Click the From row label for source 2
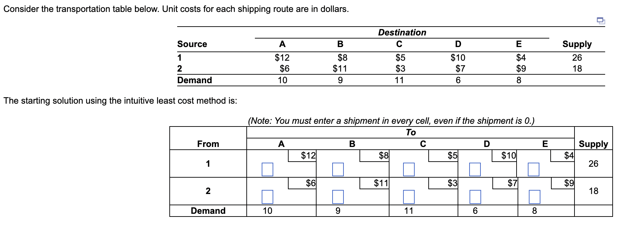This screenshot has height=238, width=644. 208,191
